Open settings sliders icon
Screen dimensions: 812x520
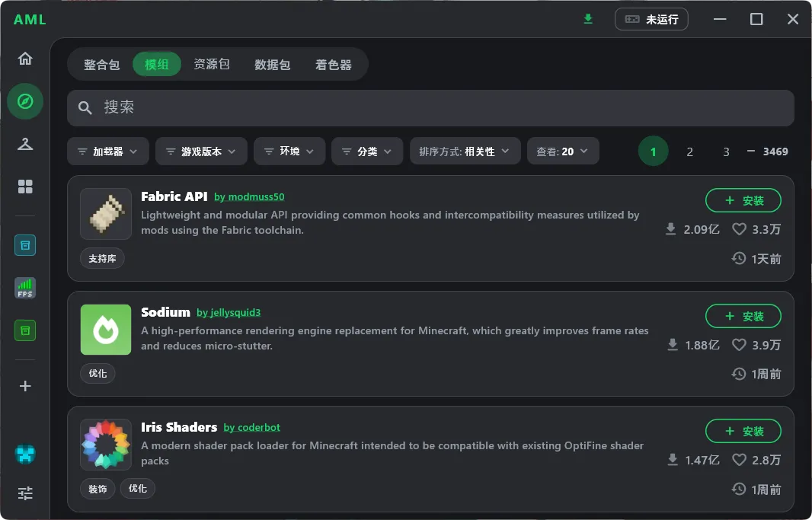pyautogui.click(x=25, y=493)
